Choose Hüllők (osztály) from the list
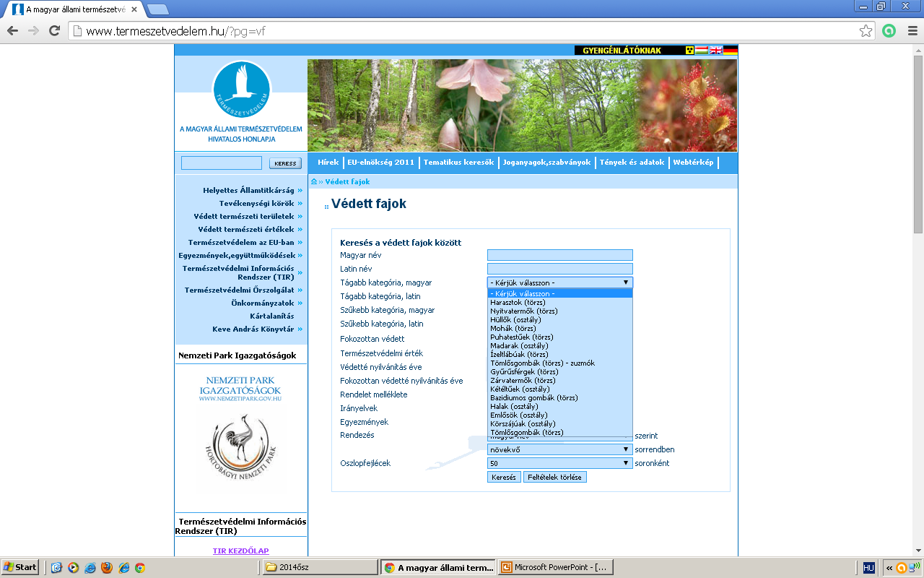This screenshot has width=924, height=578. coord(560,320)
